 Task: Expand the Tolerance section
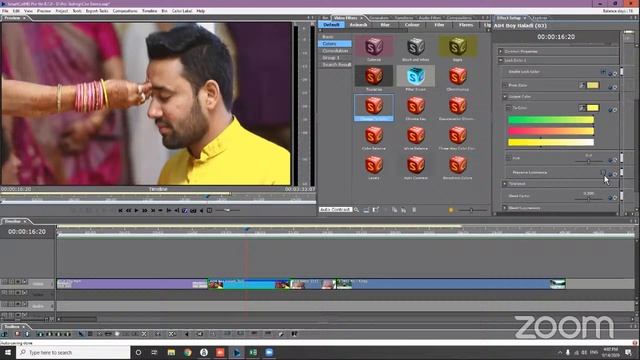(505, 184)
